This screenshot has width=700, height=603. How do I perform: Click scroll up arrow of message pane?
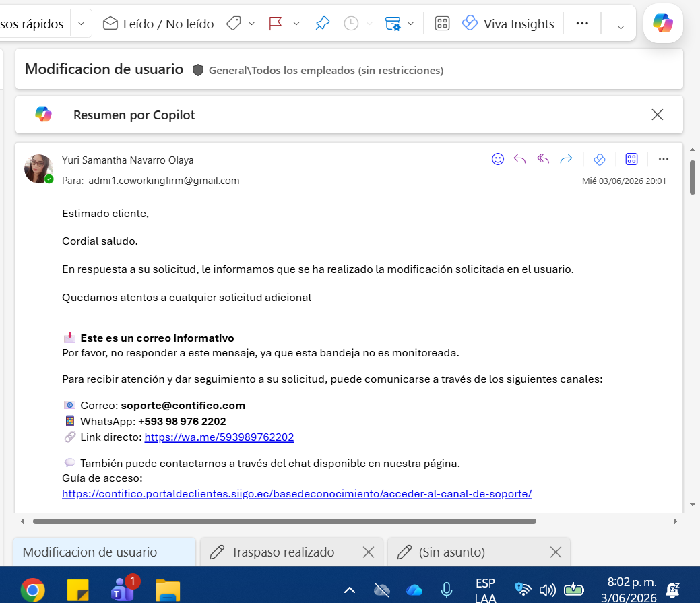pos(693,150)
